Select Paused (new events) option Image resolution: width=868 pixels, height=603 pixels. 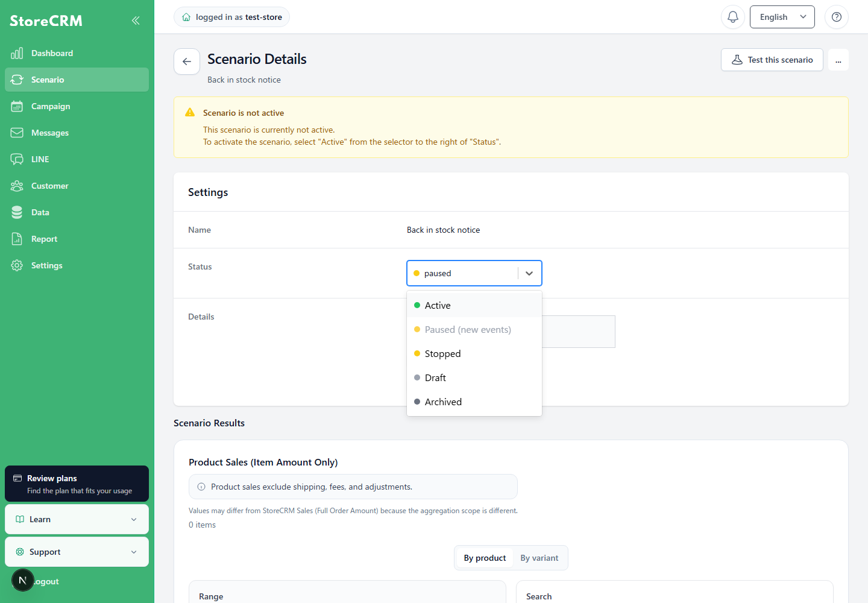[474, 329]
